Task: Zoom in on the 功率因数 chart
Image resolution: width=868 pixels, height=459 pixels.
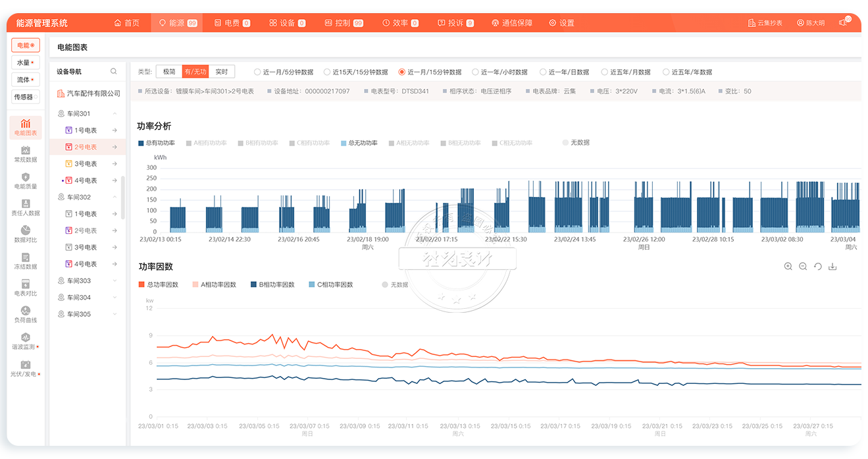Action: pos(788,267)
